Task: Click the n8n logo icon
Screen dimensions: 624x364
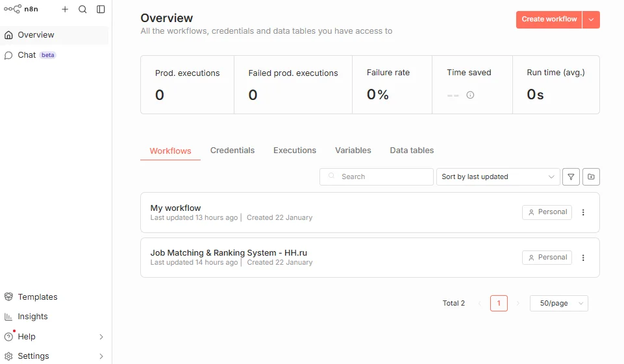Action: [12, 9]
